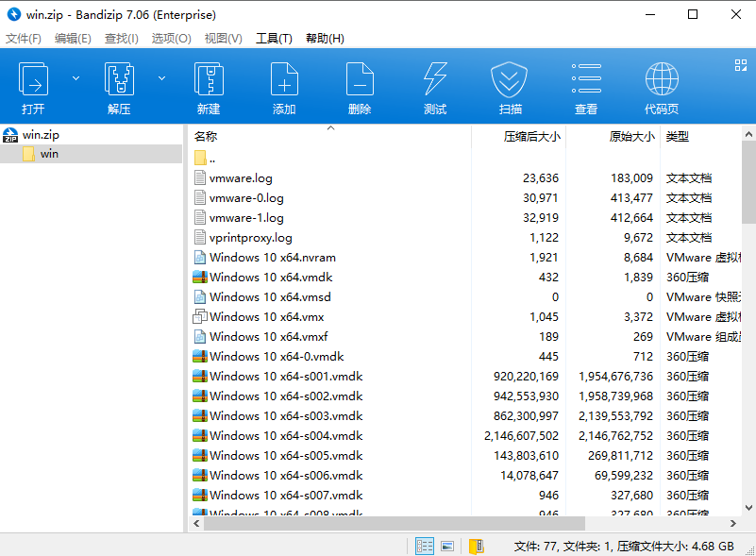Click original size value 183,009
The width and height of the screenshot is (756, 556).
(x=631, y=178)
